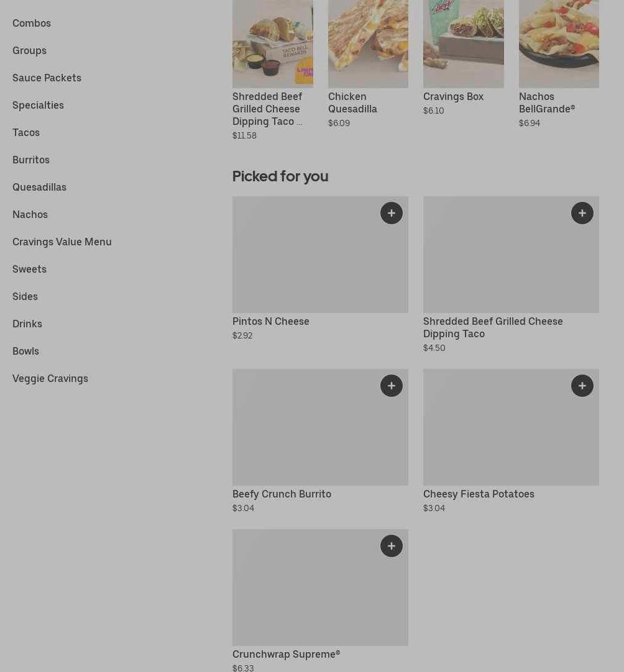This screenshot has width=624, height=672.
Task: Open the Chicken Quesadilla photo
Action: pyautogui.click(x=368, y=43)
